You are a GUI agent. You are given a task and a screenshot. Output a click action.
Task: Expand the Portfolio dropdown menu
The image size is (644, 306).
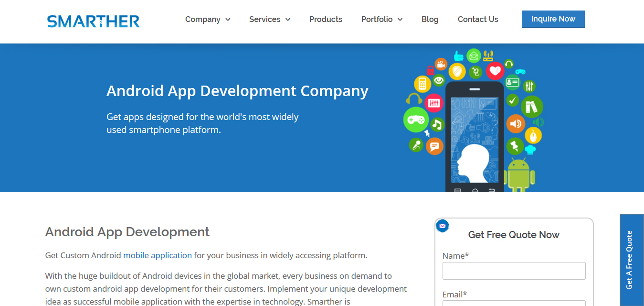coord(382,20)
